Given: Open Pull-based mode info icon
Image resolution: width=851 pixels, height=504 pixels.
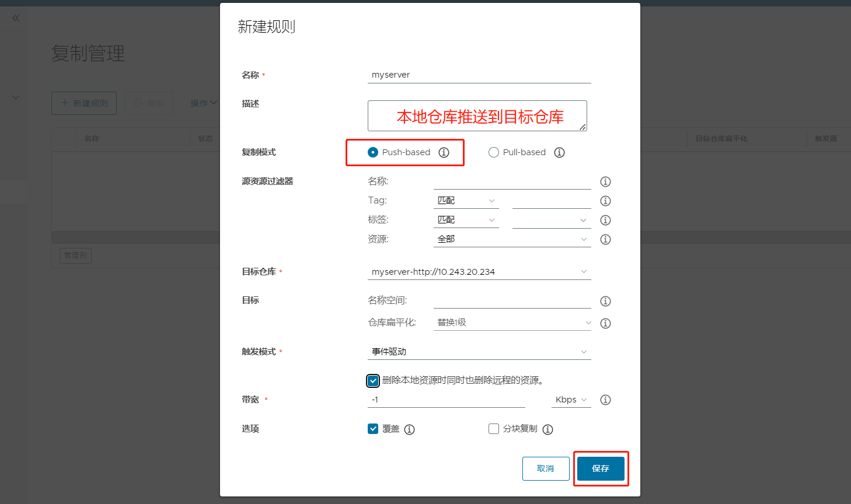Looking at the screenshot, I should (x=560, y=152).
